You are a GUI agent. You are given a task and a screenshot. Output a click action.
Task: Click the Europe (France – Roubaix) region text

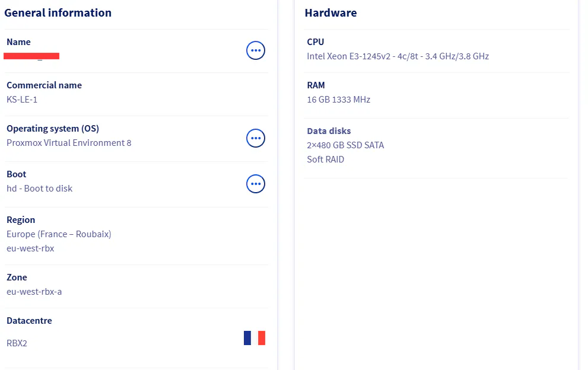(x=59, y=234)
